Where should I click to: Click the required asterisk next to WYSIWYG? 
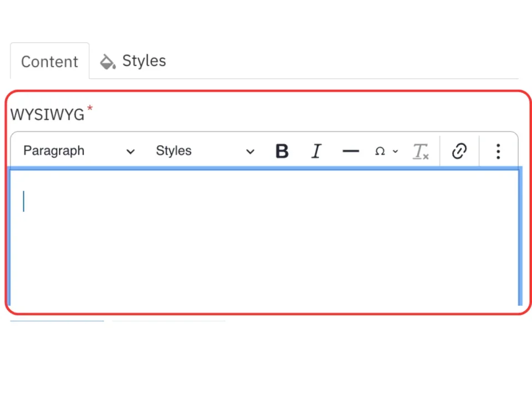(90, 109)
